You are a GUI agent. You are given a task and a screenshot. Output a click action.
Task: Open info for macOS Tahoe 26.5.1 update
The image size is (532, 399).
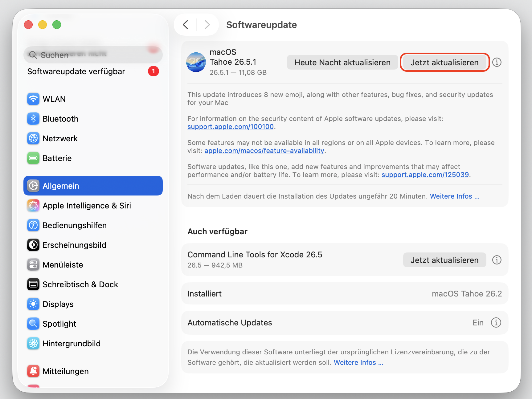click(497, 62)
